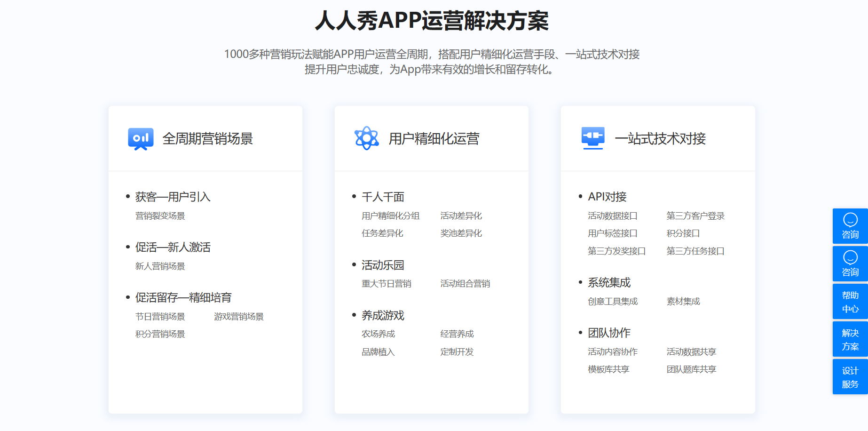Click the 第三方客户登录 link
The height and width of the screenshot is (431, 868).
click(695, 216)
